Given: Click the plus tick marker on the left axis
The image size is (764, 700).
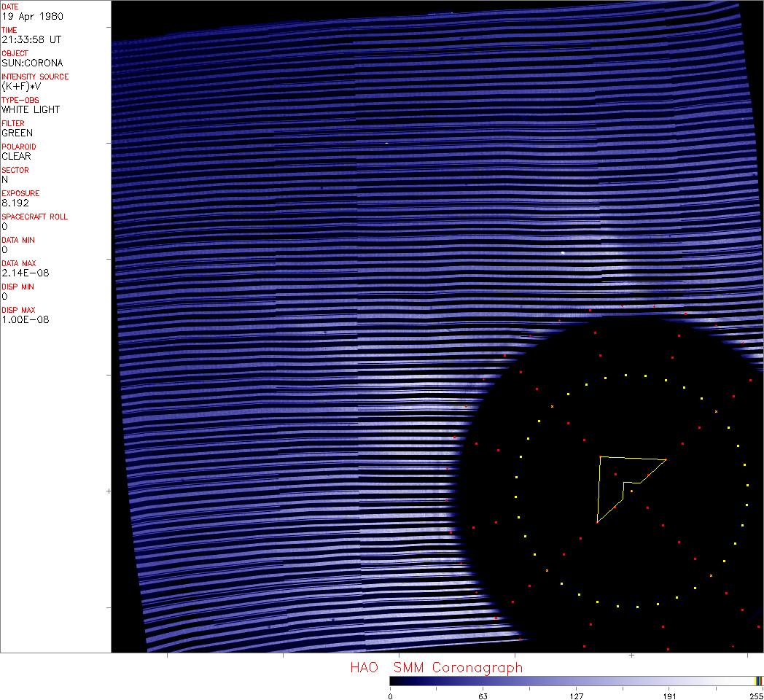Looking at the screenshot, I should (109, 491).
